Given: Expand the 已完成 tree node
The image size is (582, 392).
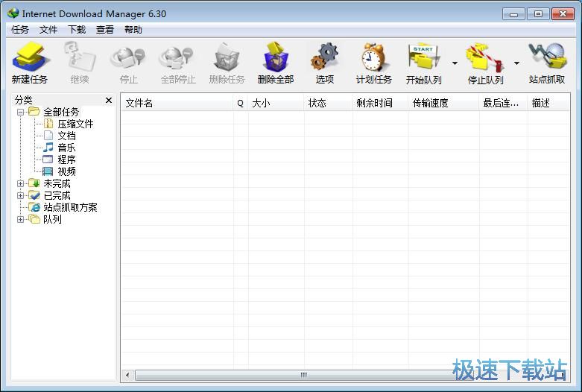Looking at the screenshot, I should (x=20, y=195).
